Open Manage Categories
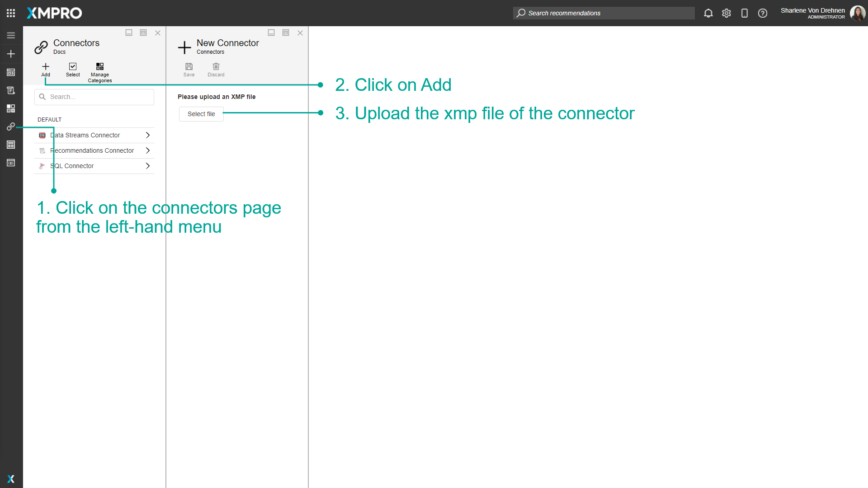868x488 pixels. (99, 71)
